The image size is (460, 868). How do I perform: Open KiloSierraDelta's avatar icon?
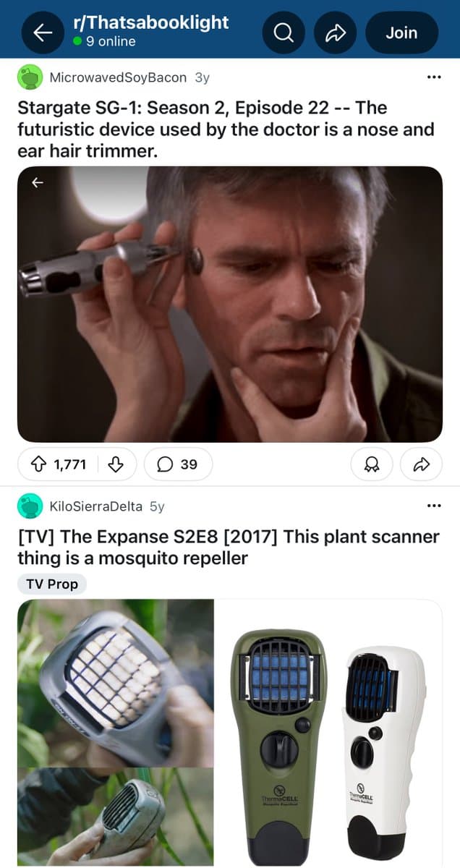30,506
